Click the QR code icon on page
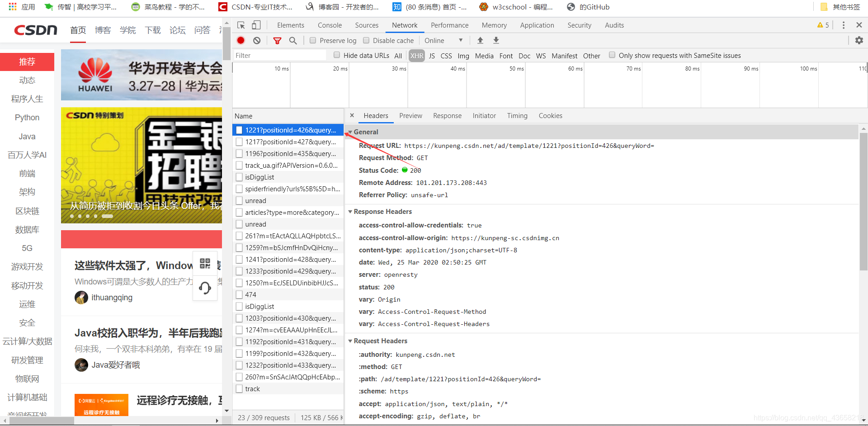 205,264
